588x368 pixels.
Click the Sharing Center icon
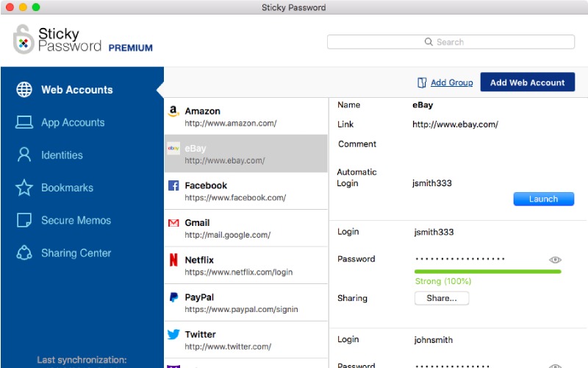24,252
